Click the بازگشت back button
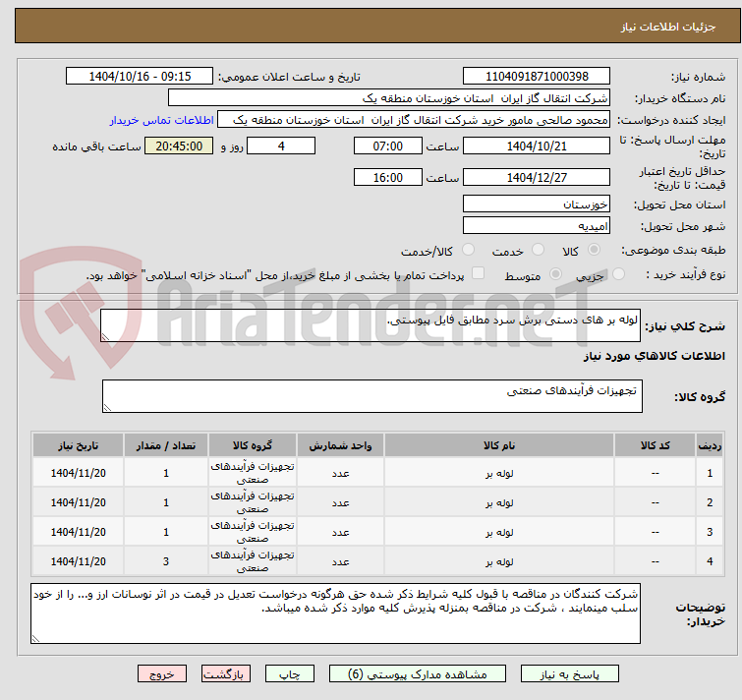 tap(226, 673)
